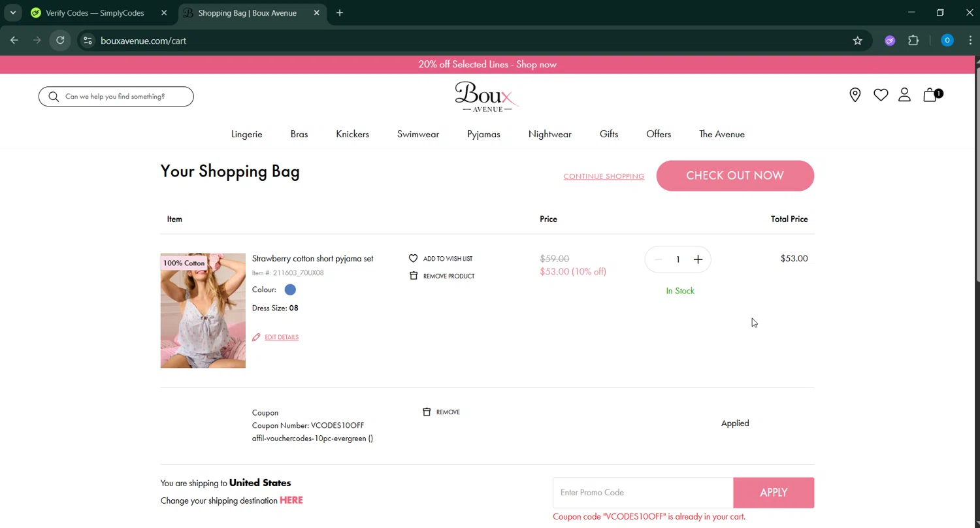
Task: Increase quantity with the plus button
Action: 698,259
